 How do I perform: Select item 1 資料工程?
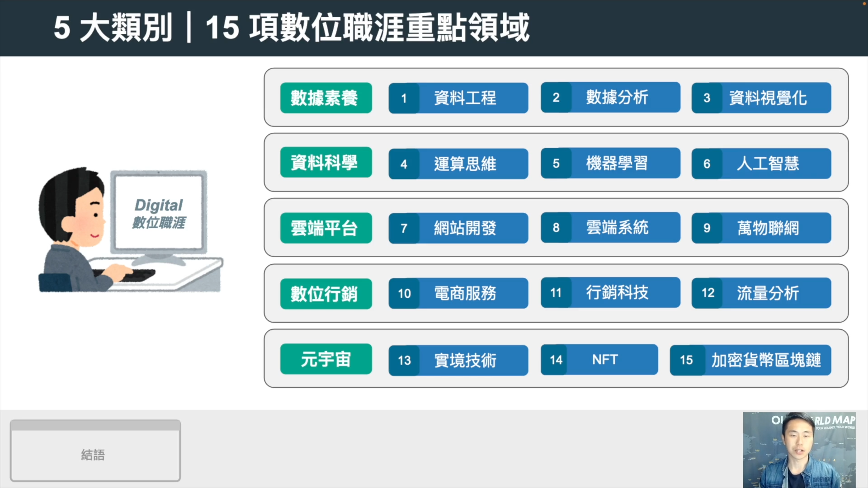[x=458, y=98]
